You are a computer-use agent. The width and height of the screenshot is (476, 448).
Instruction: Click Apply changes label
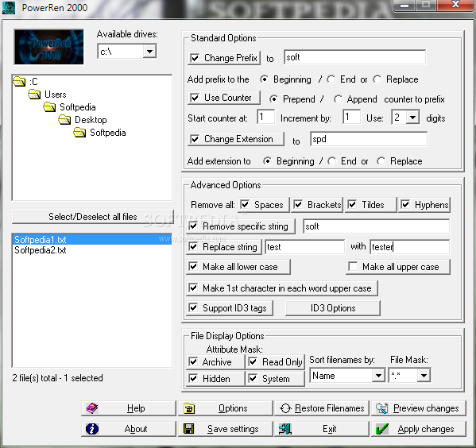[x=426, y=429]
